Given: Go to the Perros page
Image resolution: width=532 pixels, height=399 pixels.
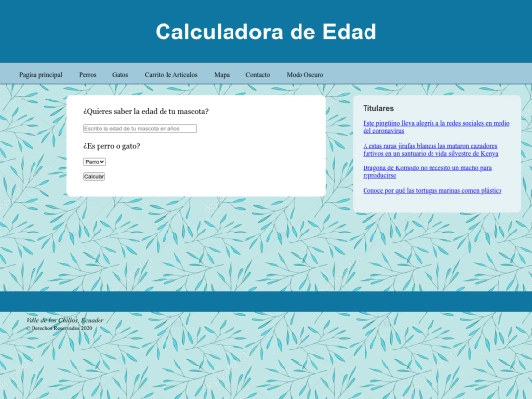Looking at the screenshot, I should 88,75.
